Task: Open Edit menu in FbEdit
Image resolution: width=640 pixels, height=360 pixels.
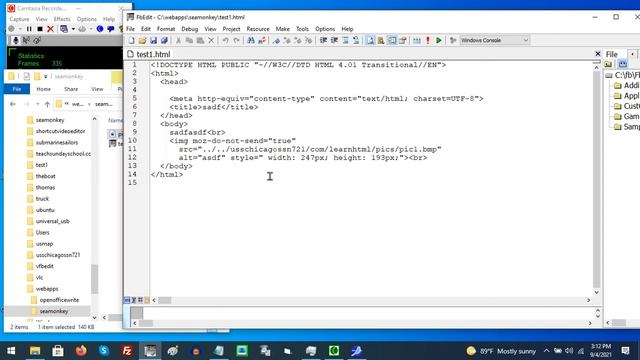Action: 146,29
